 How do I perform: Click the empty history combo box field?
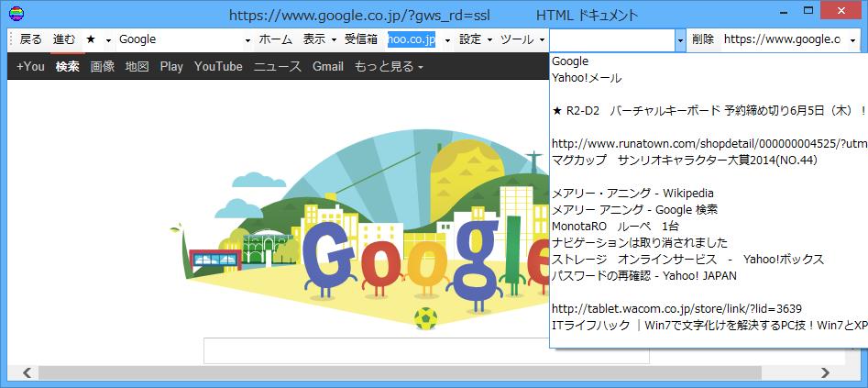point(612,40)
